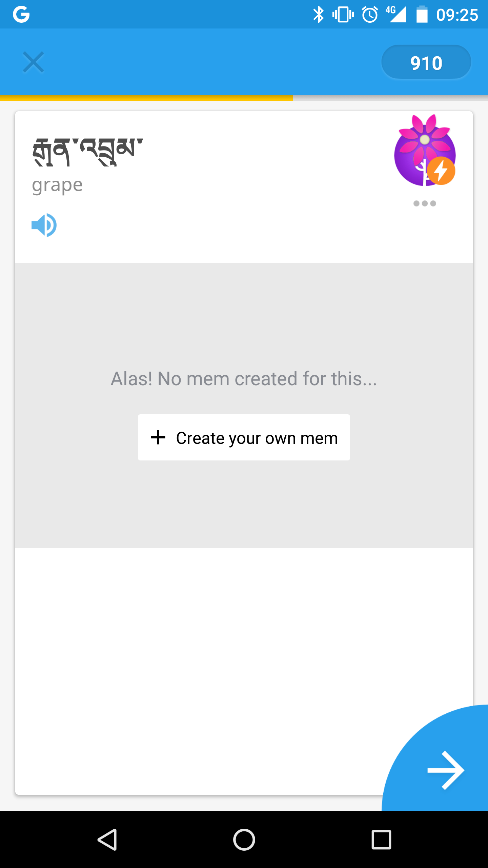This screenshot has width=488, height=868.
Task: Close the learning session with X
Action: point(33,62)
